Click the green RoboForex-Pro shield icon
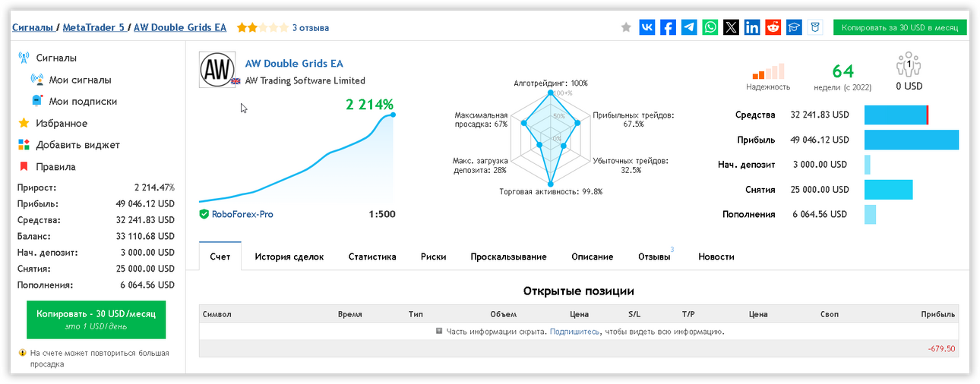This screenshot has height=384, width=980. pos(204,214)
